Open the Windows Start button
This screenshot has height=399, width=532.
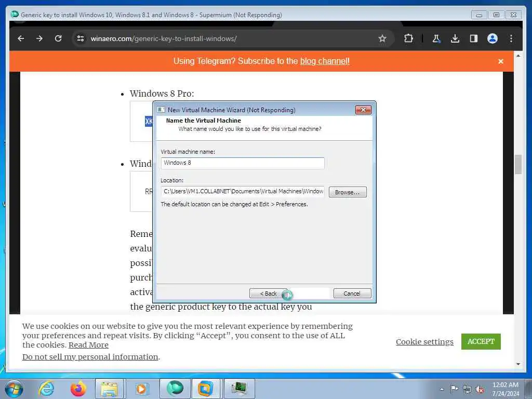click(x=14, y=389)
